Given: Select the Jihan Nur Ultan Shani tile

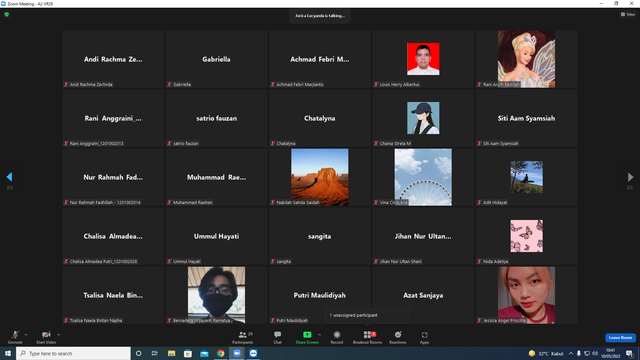Looking at the screenshot, I should coord(423,236).
